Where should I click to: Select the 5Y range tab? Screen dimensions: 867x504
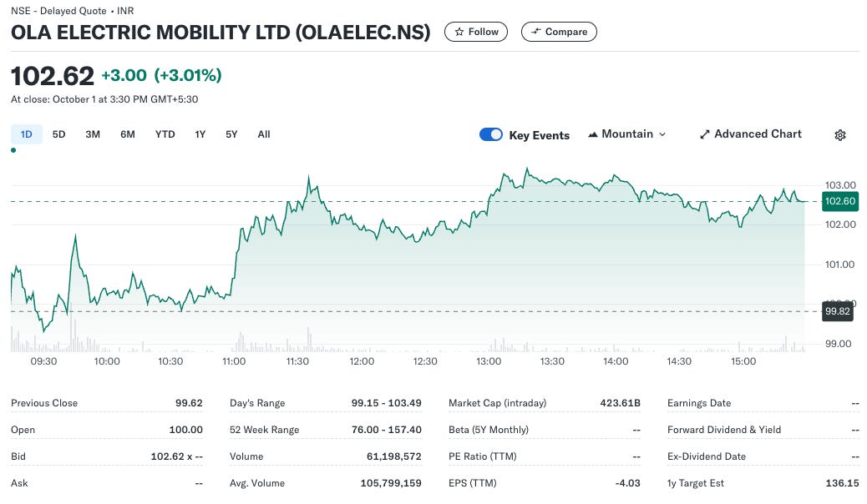tap(231, 134)
